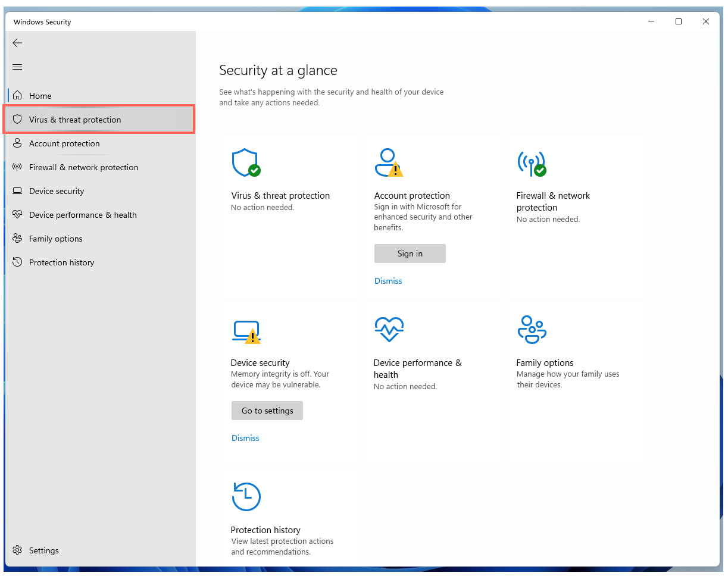
Task: Click the back arrow icon
Action: coord(17,43)
